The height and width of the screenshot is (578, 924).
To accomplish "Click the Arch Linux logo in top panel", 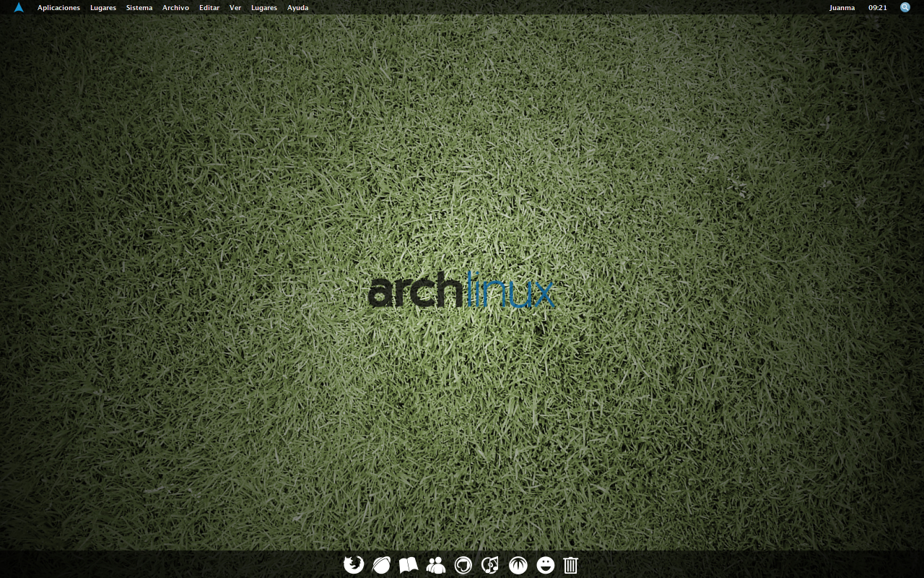I will [x=19, y=7].
